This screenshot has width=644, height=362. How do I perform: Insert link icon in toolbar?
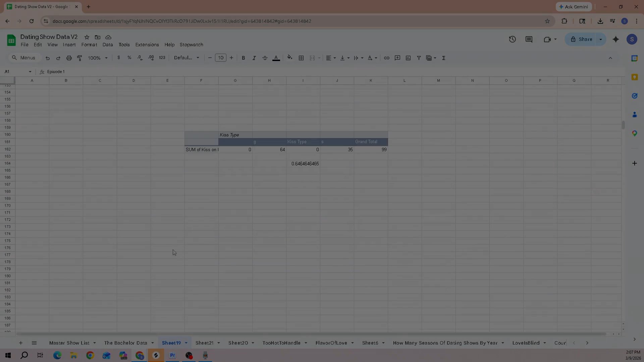tap(386, 58)
